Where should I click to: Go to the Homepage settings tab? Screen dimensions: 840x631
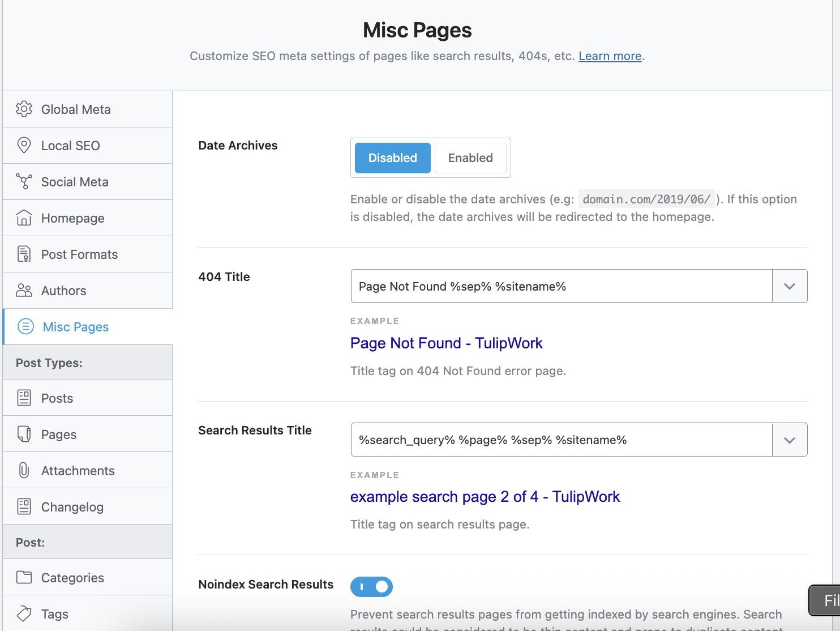[x=88, y=218]
